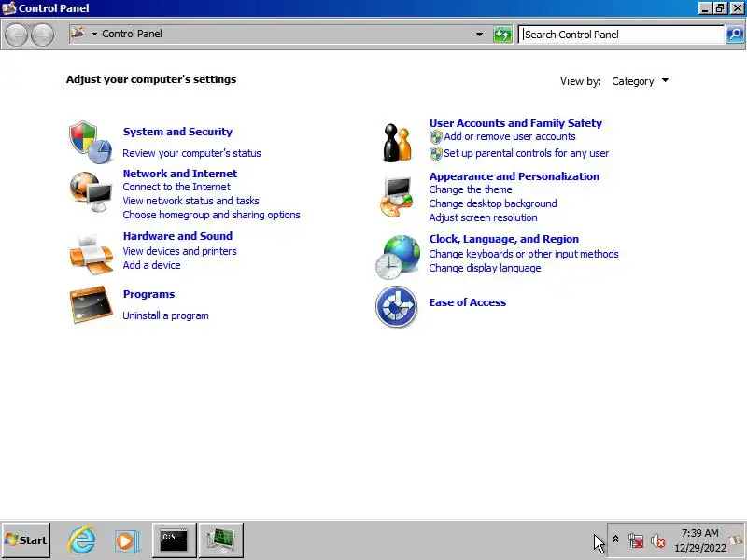
Task: Open the Clock, Language, and Region globe icon
Action: tap(398, 258)
